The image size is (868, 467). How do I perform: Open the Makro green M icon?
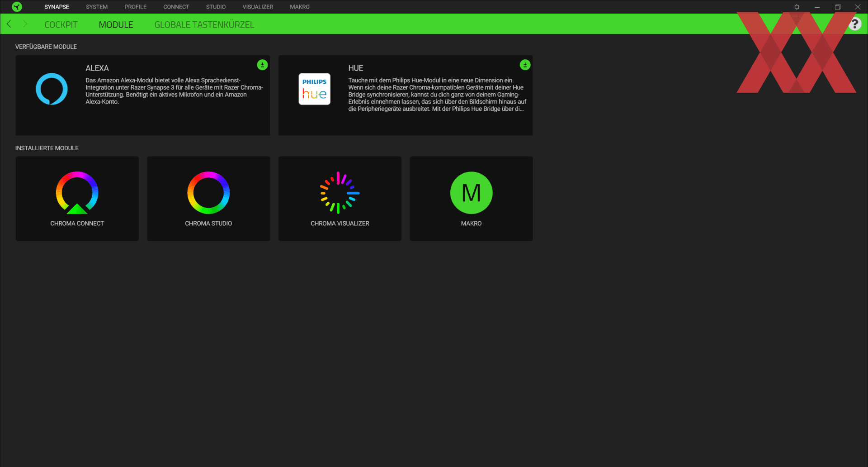(x=472, y=193)
